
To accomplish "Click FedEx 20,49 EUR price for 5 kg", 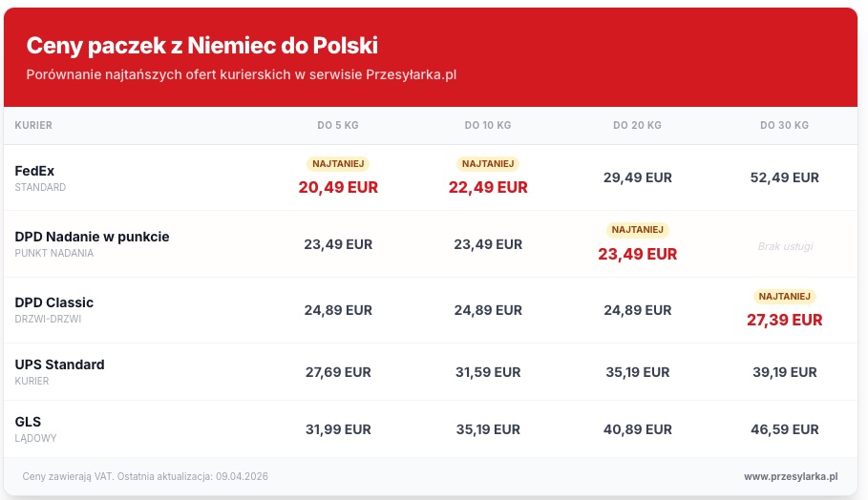I will 338,187.
